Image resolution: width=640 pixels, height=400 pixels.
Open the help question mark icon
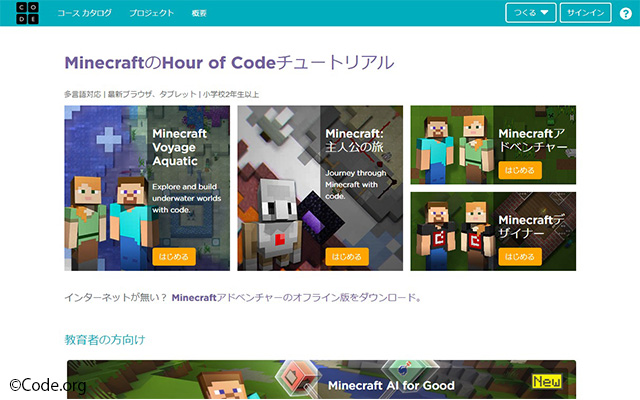click(x=626, y=13)
